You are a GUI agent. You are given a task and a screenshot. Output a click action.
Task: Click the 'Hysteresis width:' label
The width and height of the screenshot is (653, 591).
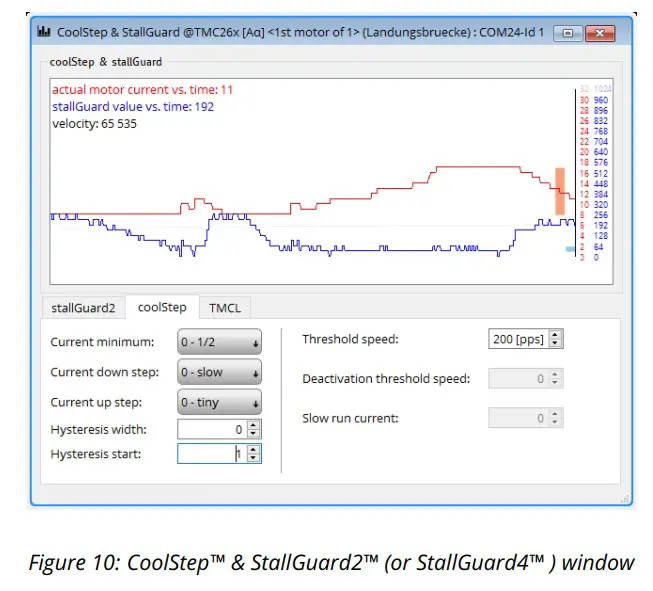99,429
